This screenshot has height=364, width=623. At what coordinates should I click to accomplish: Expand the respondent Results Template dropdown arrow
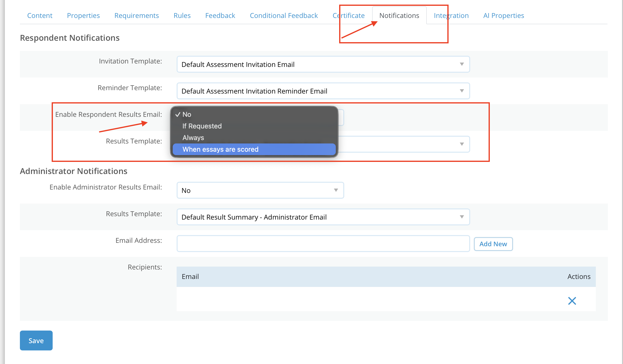(x=462, y=144)
